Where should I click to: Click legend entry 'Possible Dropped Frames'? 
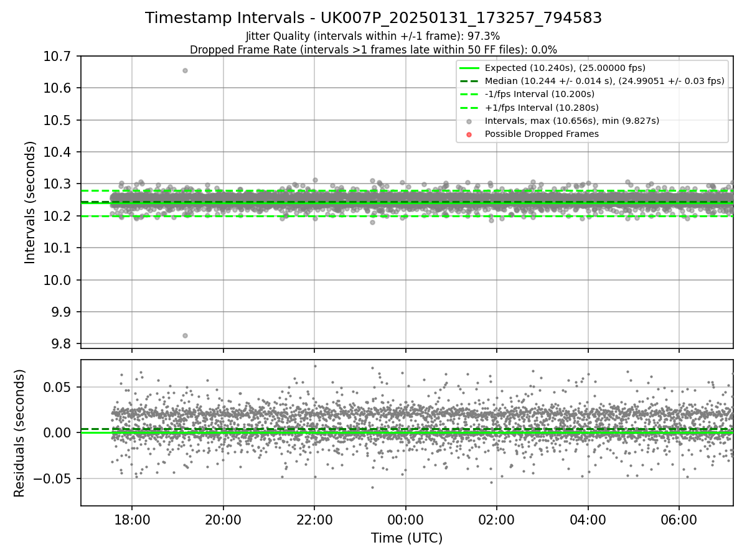tap(542, 134)
